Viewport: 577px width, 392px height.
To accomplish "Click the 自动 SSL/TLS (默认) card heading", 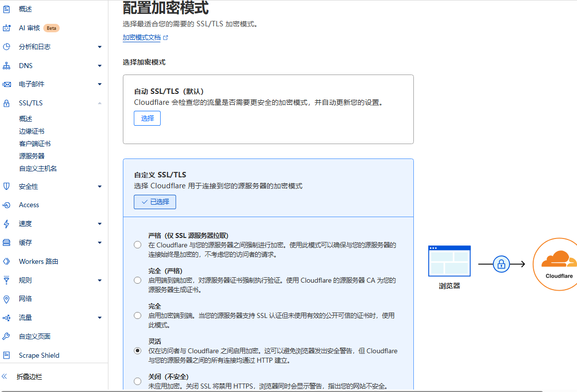I will coord(169,91).
